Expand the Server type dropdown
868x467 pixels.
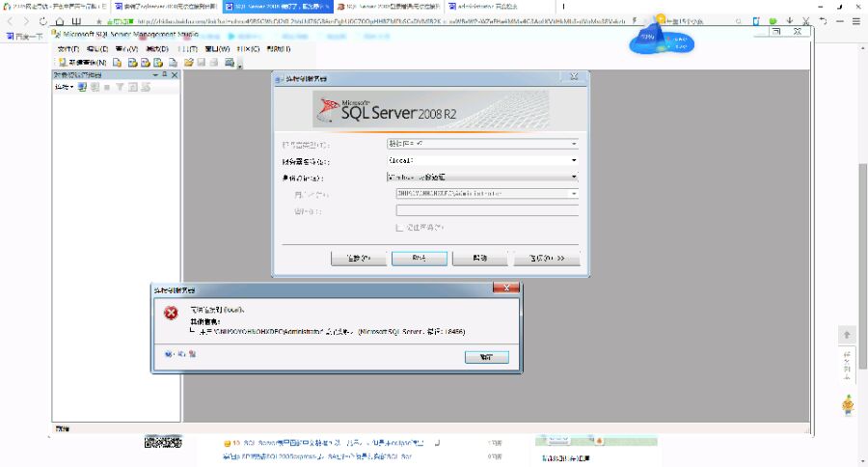click(x=574, y=144)
